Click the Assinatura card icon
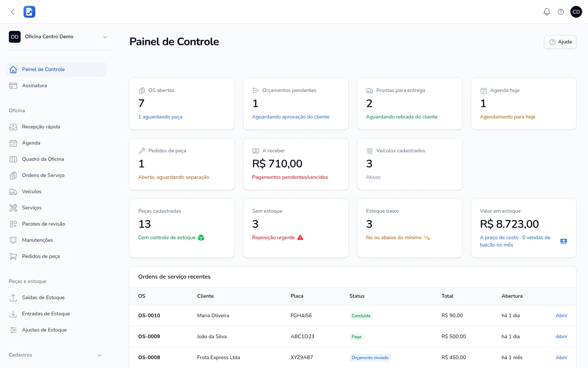This screenshot has width=588, height=368. point(13,85)
